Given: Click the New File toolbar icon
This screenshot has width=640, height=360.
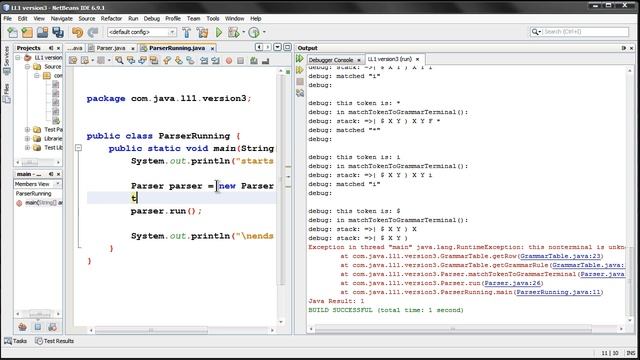Looking at the screenshot, I should click(x=13, y=32).
